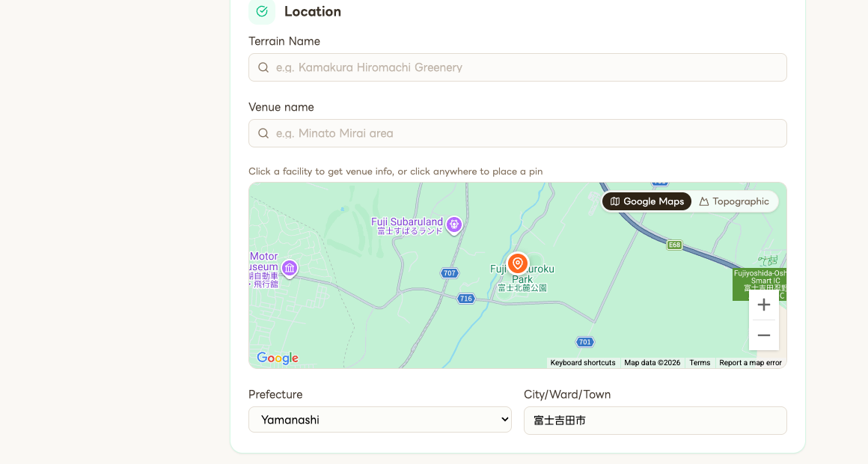Click the green checkmark icon beside Location
This screenshot has width=868, height=464.
tap(261, 12)
